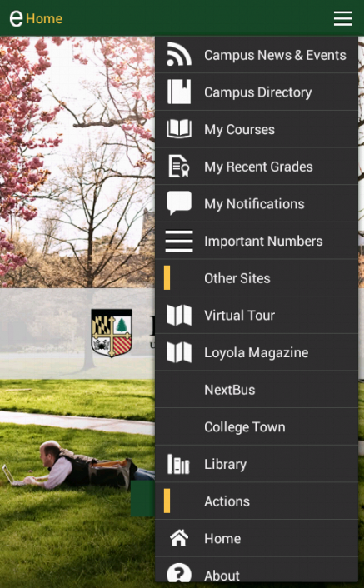Click the RSS feed icon for Campus News

click(x=179, y=54)
